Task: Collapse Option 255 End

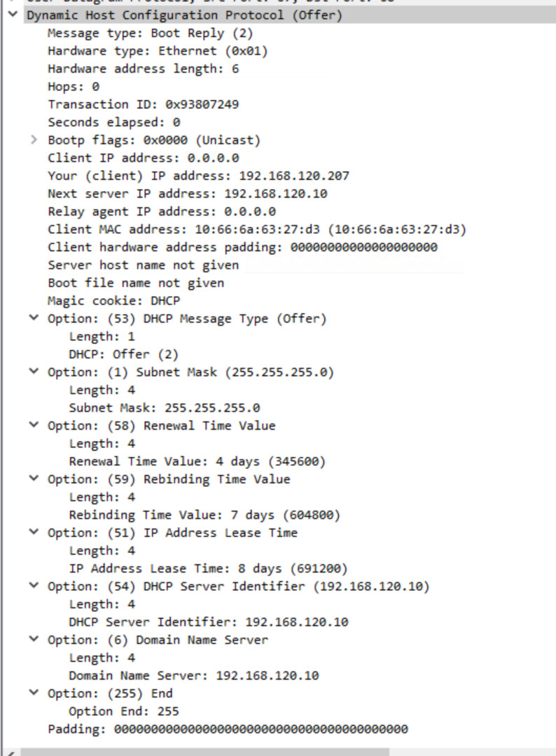Action: coord(34,693)
